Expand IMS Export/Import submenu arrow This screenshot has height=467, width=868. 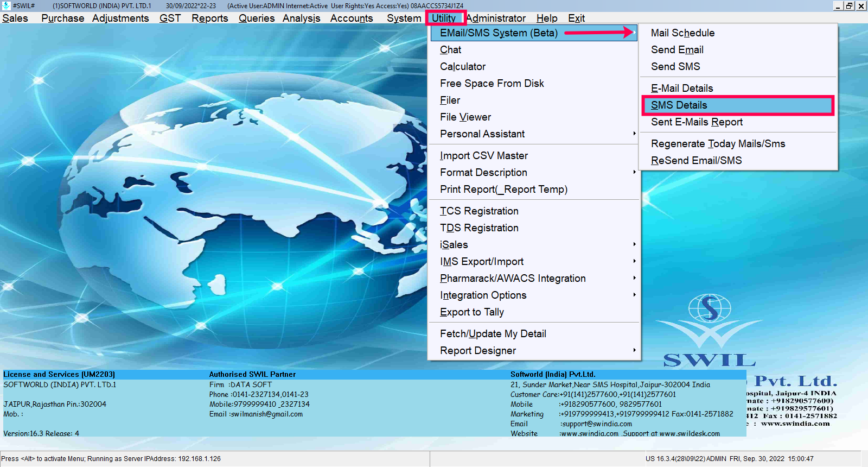[x=634, y=261]
